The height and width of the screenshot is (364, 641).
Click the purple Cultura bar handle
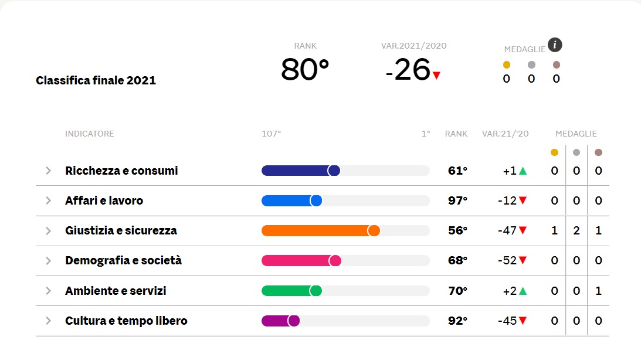tap(293, 321)
